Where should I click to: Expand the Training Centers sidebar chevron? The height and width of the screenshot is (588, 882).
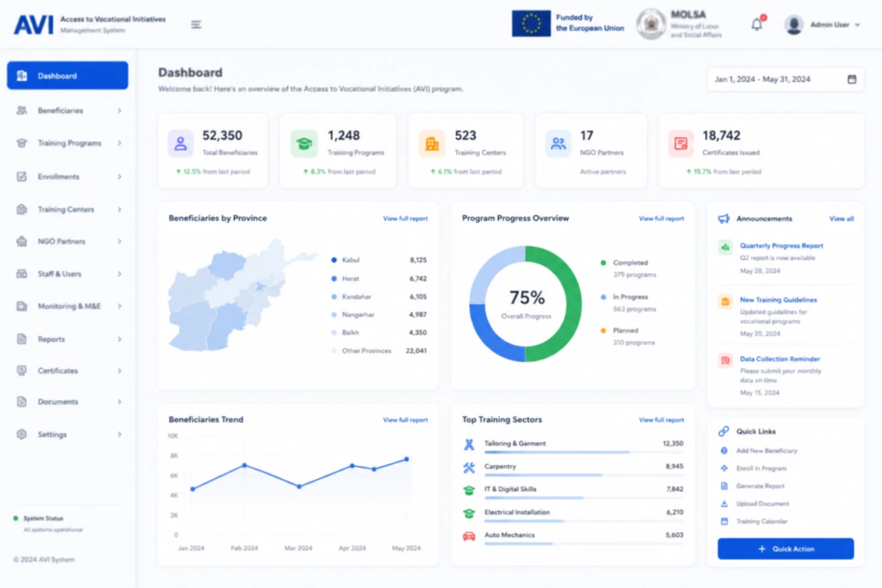(x=120, y=210)
